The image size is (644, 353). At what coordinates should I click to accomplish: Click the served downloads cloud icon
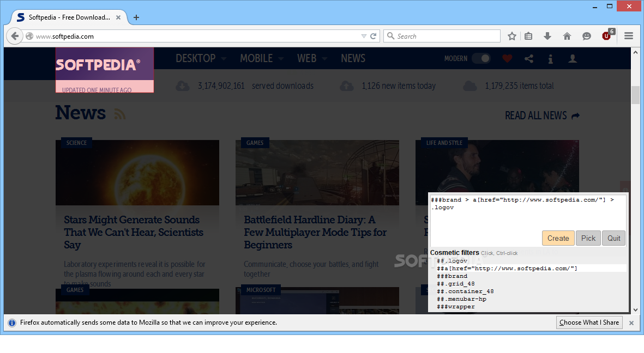point(183,86)
